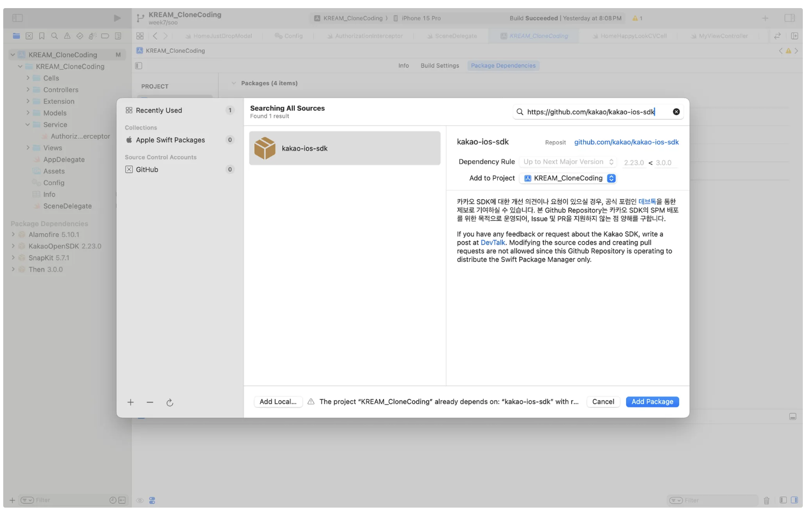Add a package collection with the plus icon
This screenshot has width=812, height=513.
131,402
